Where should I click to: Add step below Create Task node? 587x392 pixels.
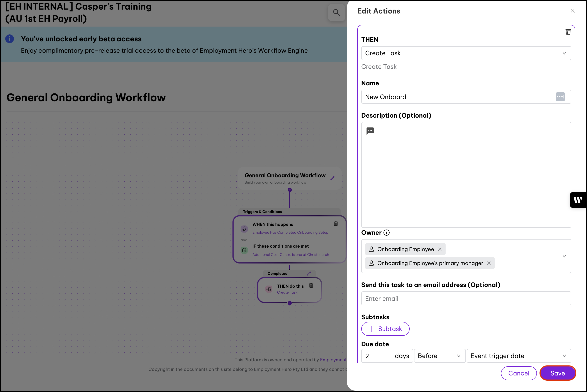click(x=290, y=303)
